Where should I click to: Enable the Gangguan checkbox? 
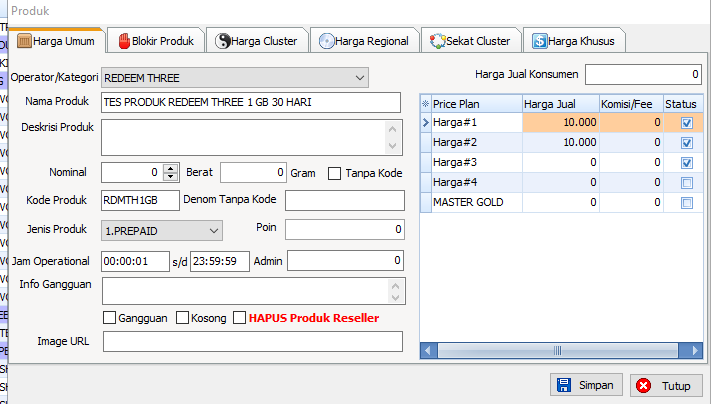coord(109,318)
